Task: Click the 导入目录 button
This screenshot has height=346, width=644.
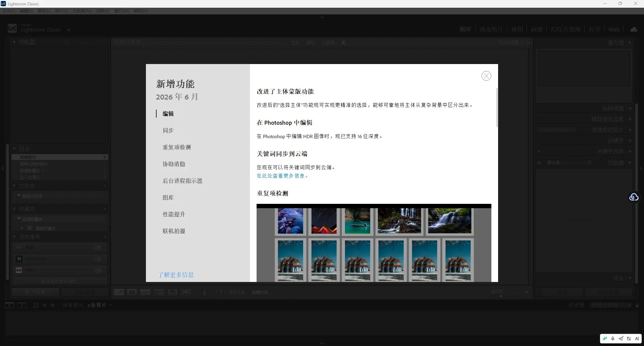Action: point(35,292)
